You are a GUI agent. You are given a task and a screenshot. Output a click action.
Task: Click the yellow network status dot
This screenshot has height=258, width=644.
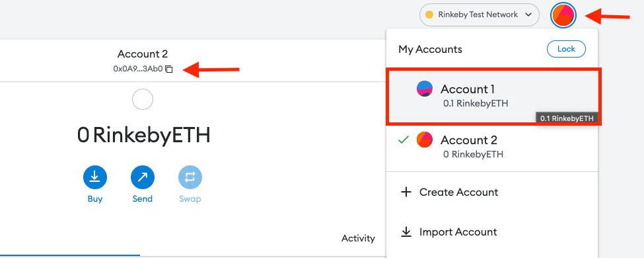[x=429, y=15]
